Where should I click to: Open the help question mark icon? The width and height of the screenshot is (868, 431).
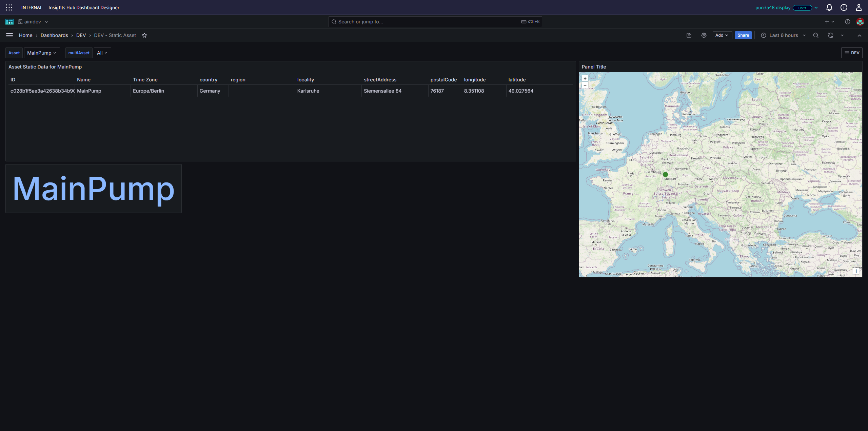pos(847,22)
